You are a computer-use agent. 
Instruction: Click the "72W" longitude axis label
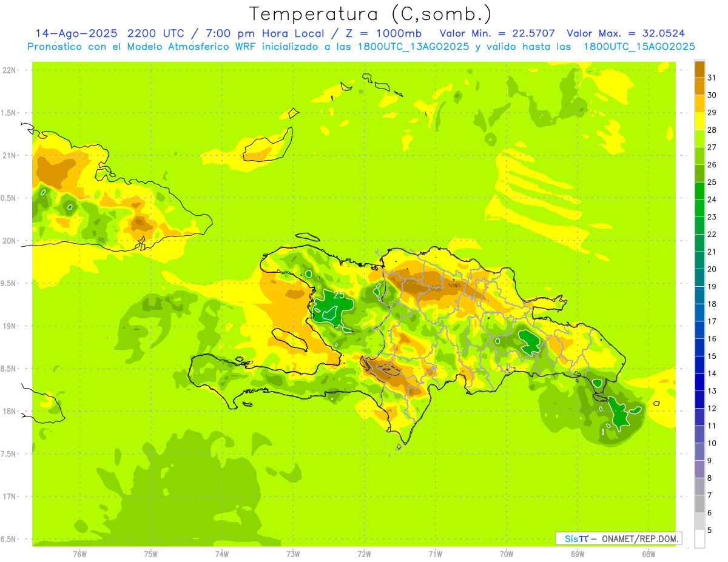pos(364,554)
